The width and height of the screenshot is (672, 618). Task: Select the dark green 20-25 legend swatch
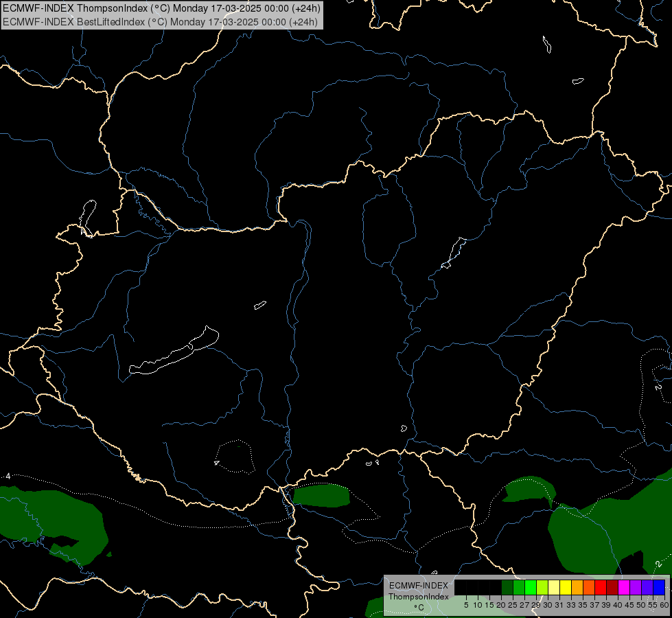[507, 587]
